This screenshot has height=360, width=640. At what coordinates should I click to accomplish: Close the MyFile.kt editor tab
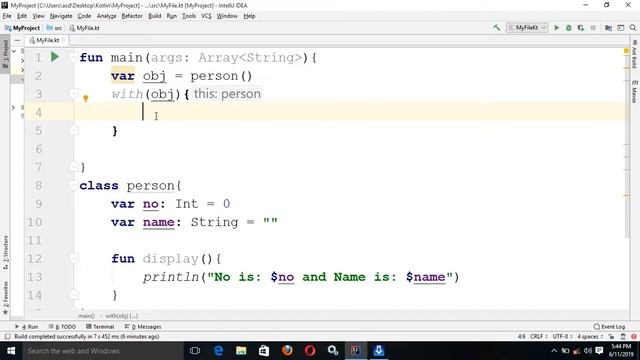point(63,40)
